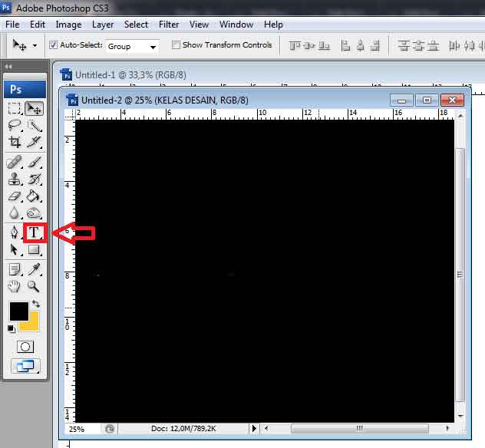Align vertical centers of layers
Viewport: 485px width, 448px height.
click(309, 46)
